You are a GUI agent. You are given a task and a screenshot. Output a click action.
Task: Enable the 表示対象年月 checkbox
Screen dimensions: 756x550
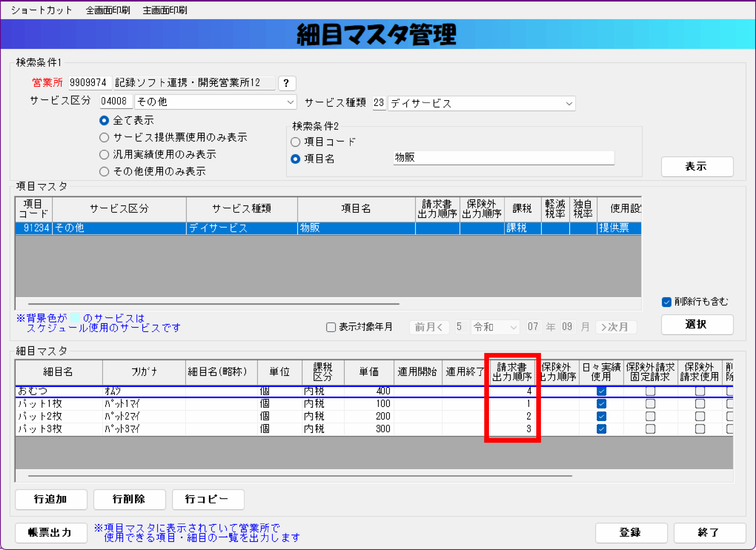click(331, 327)
